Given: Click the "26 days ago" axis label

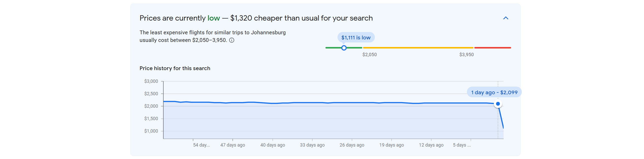Looking at the screenshot, I should pos(352,145).
